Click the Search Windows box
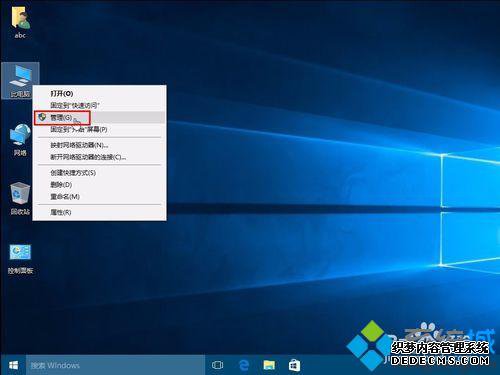This screenshot has height=375, width=500. coord(115,365)
